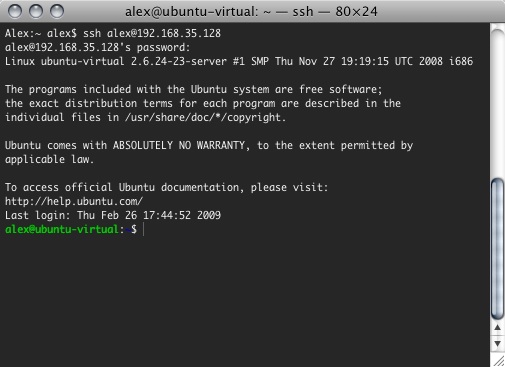
Task: Click the blue scrollbar thumb
Action: 497,249
